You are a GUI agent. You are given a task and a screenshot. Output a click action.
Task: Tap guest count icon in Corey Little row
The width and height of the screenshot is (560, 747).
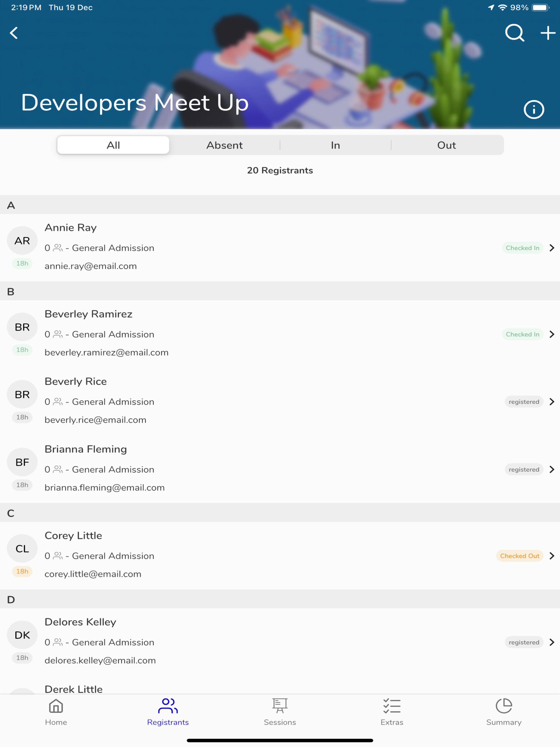pyautogui.click(x=58, y=556)
